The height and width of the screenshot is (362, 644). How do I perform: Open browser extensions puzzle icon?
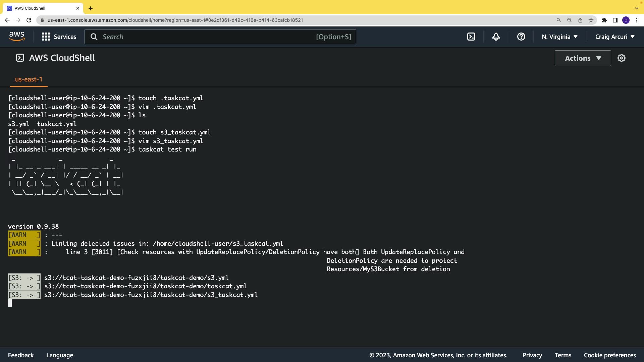(604, 20)
